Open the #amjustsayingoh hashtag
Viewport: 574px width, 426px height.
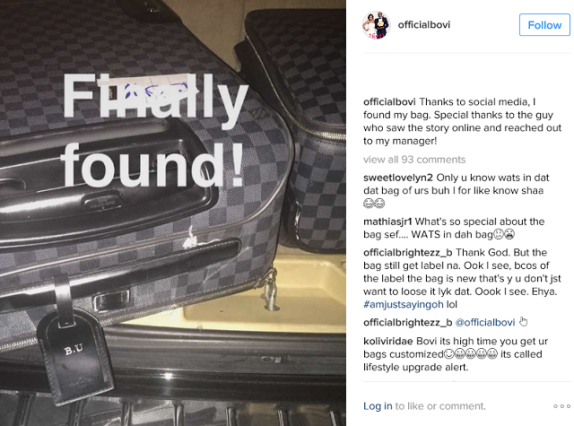[403, 304]
